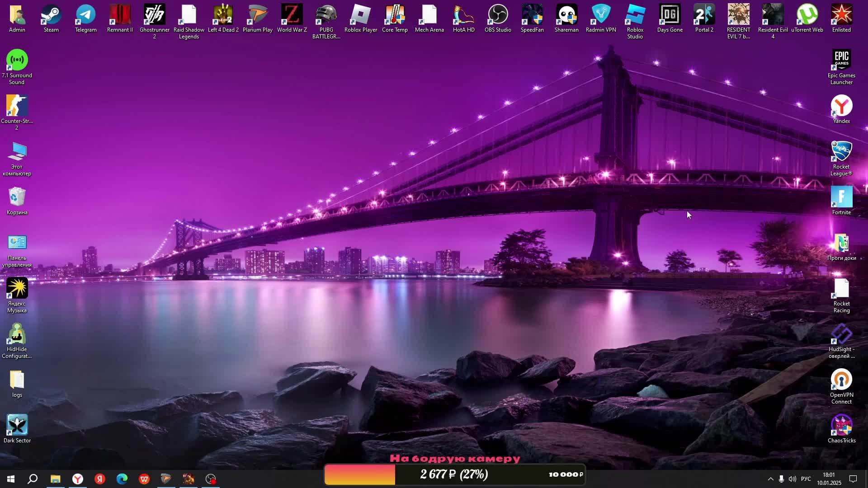Click the 2 677 ₽ donation progress bar
This screenshot has height=488, width=868.
point(455,474)
